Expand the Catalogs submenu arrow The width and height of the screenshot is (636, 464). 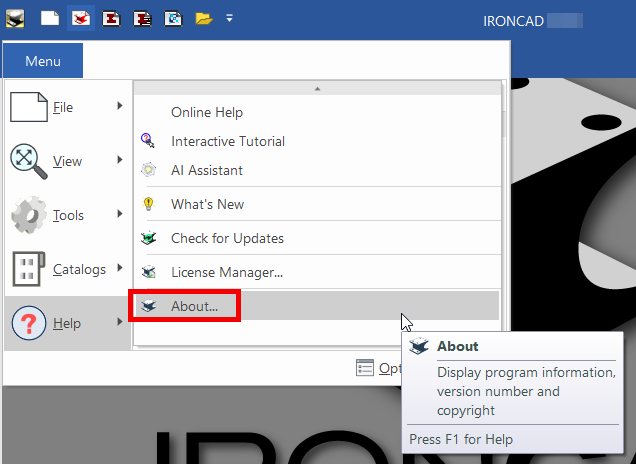click(120, 268)
